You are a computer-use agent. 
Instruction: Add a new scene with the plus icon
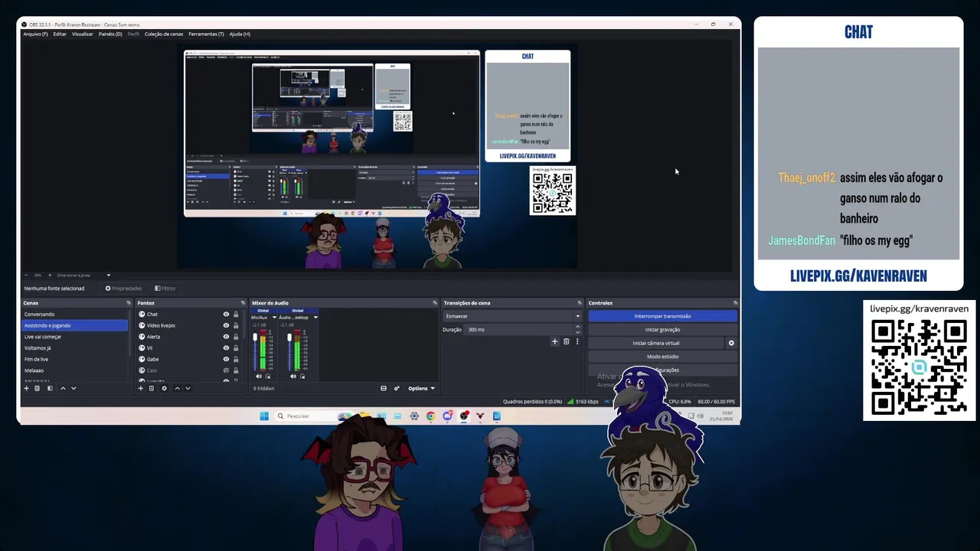pos(26,388)
